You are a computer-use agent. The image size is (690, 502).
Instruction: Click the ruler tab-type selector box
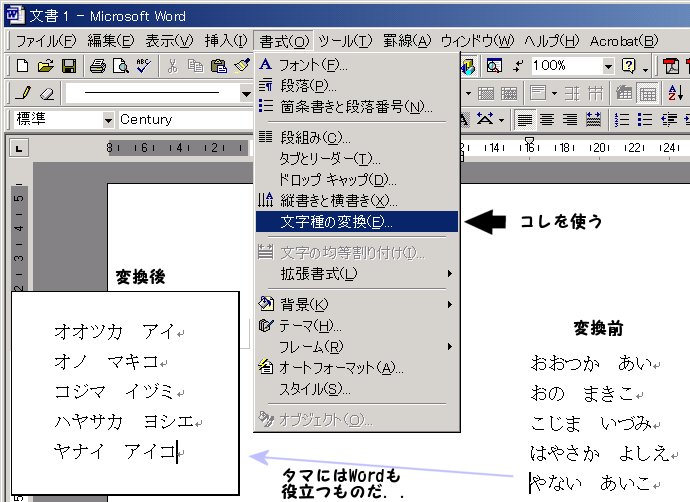(x=19, y=148)
